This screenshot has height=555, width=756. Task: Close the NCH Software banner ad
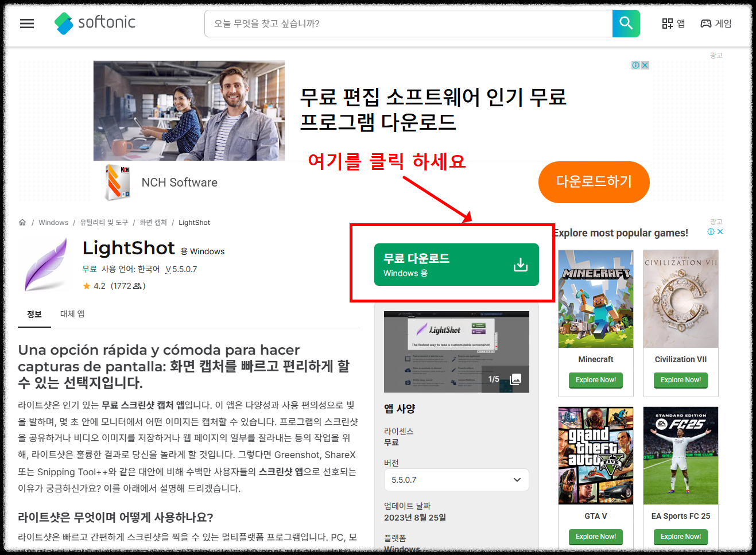tap(645, 65)
